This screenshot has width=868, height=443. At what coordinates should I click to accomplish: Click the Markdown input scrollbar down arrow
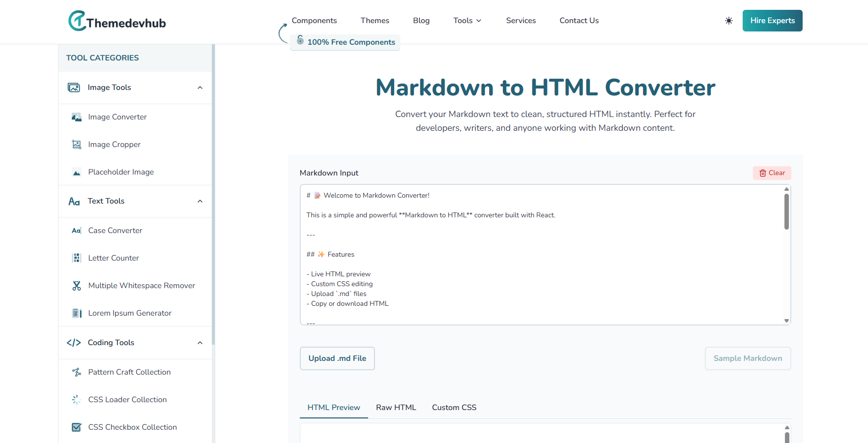(x=786, y=321)
